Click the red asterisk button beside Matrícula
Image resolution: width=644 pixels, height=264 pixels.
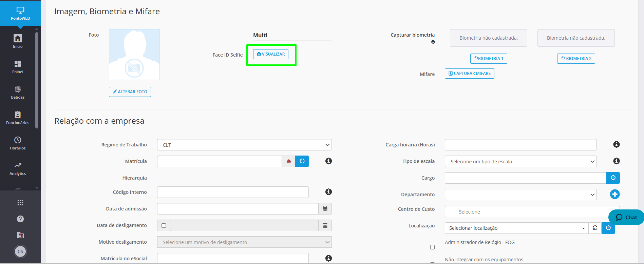289,161
